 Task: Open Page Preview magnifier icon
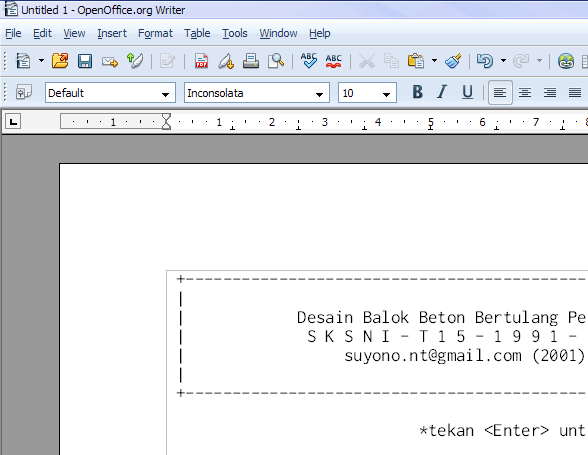click(276, 61)
